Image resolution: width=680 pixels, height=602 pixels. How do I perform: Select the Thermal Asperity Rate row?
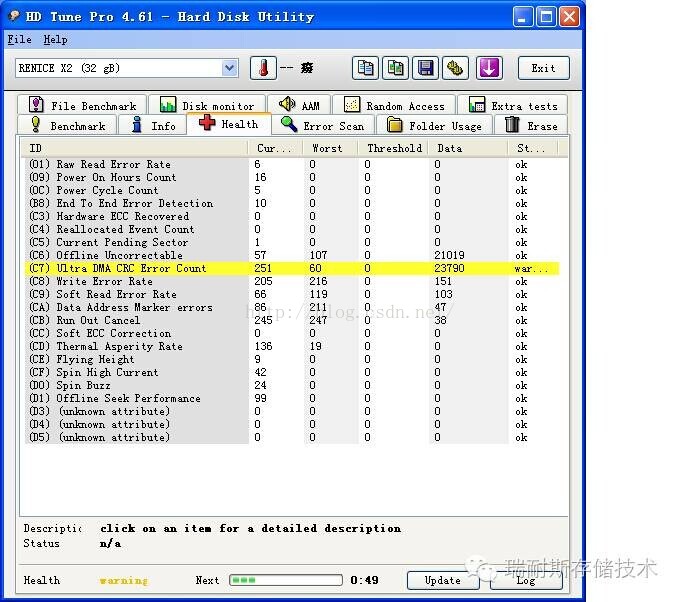point(292,347)
